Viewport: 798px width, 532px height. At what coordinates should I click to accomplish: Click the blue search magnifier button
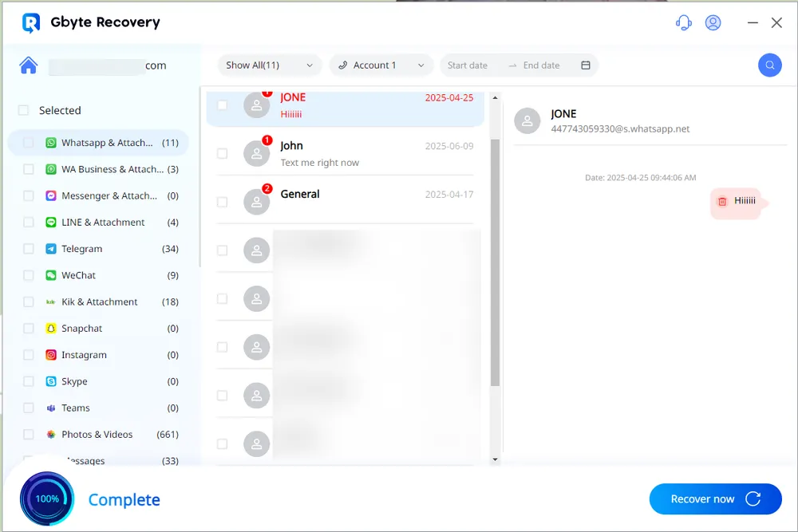[x=769, y=65]
